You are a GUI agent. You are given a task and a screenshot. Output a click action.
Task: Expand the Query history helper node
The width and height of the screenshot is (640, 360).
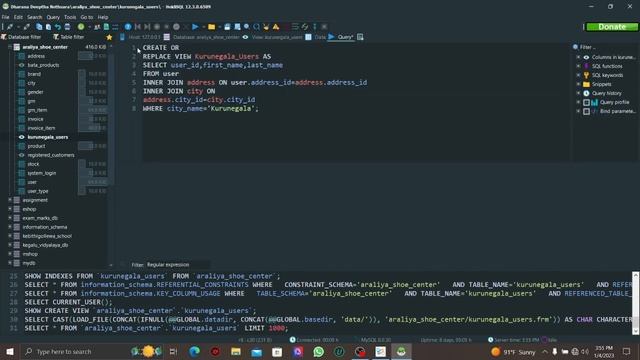(x=578, y=93)
